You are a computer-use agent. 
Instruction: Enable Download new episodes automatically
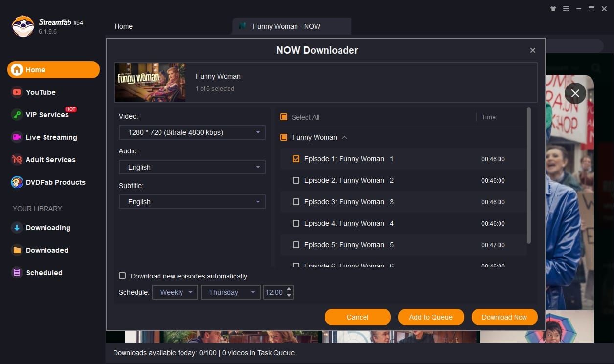click(123, 276)
